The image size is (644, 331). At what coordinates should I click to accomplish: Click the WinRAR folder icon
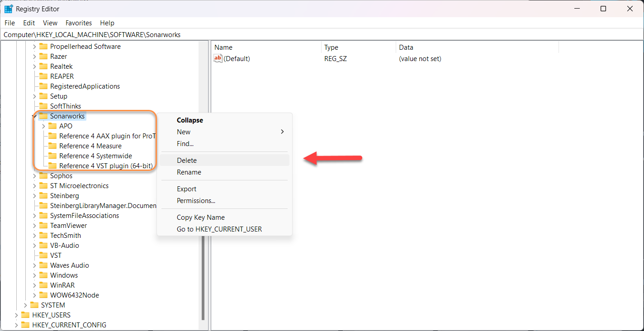[43, 285]
